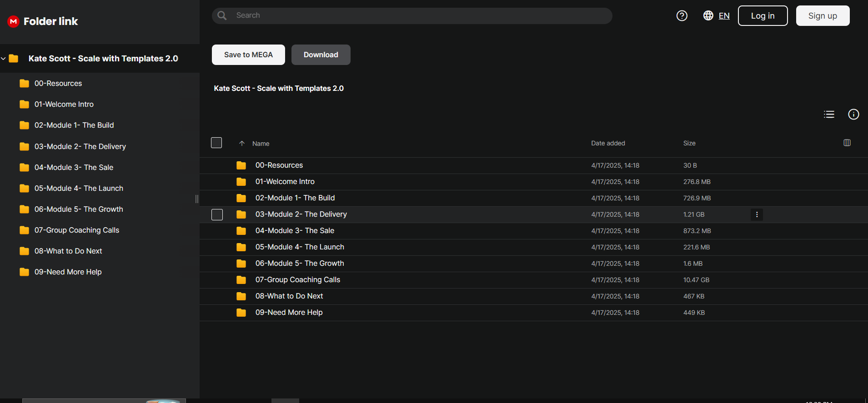Click the search magnifier icon

(x=222, y=15)
